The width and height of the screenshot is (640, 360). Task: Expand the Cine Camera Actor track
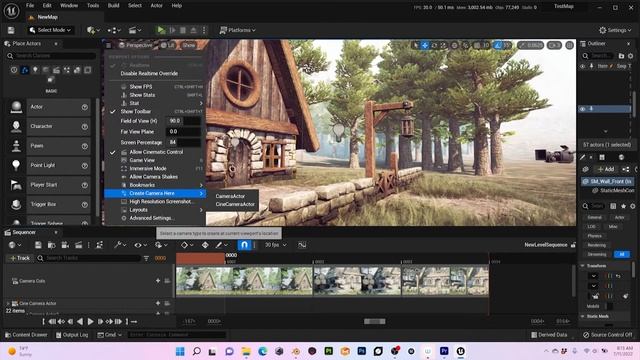pos(8,303)
